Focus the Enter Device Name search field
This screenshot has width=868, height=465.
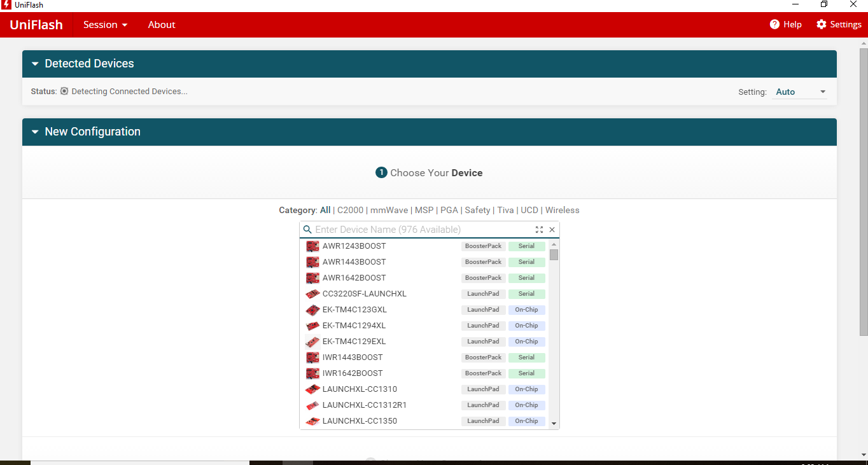(423, 230)
